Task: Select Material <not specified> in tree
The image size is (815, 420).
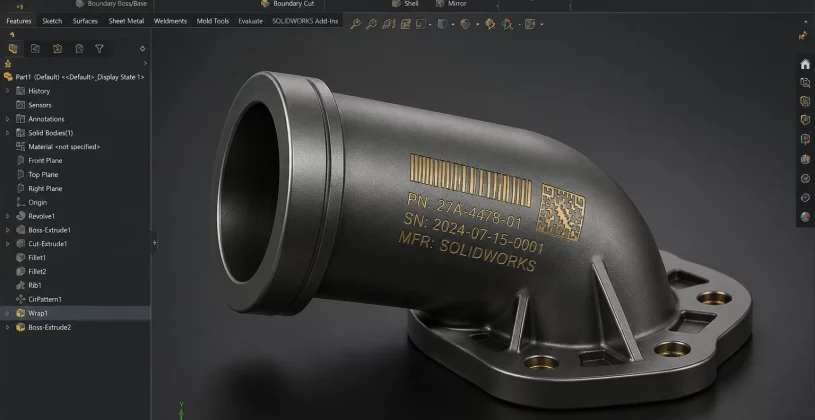Action: point(58,147)
